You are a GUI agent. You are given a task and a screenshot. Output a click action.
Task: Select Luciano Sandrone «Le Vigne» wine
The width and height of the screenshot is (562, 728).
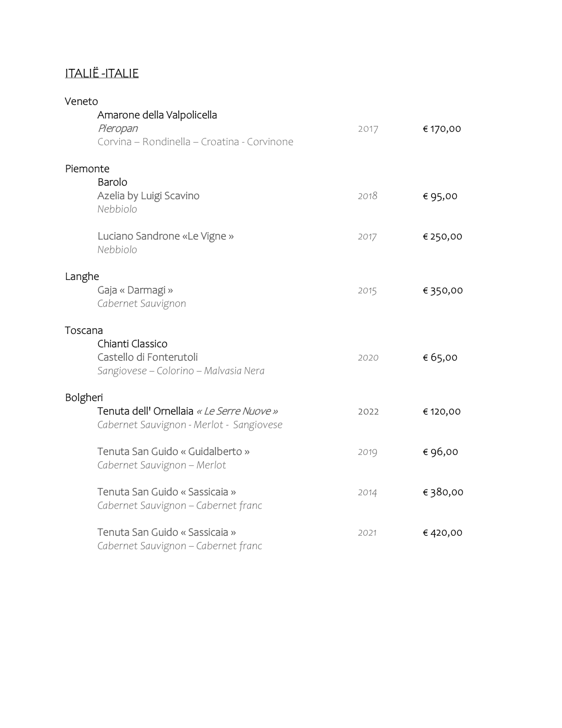point(165,236)
